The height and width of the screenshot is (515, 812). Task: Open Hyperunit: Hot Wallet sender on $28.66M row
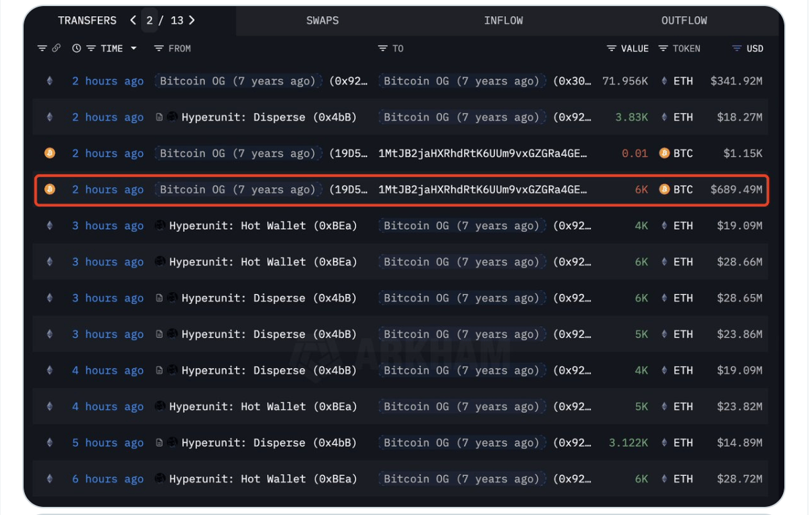(x=263, y=262)
